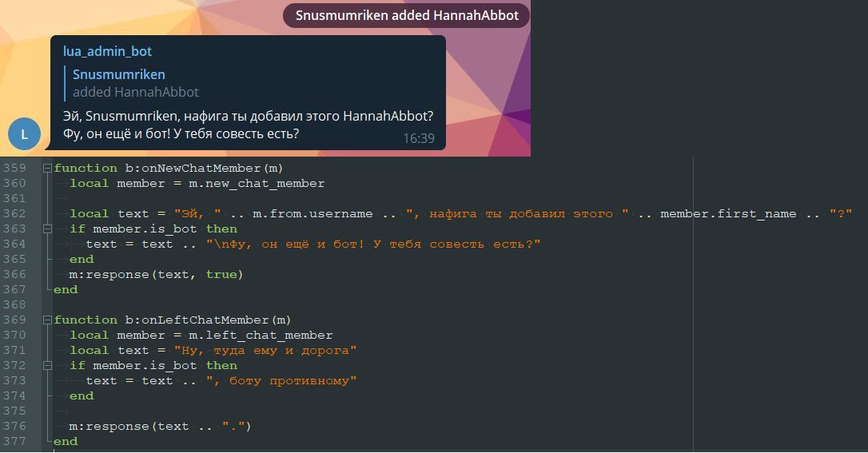Click the 'added HannahAbbot' quoted text
Viewport: 868px width, 453px height.
tap(136, 93)
